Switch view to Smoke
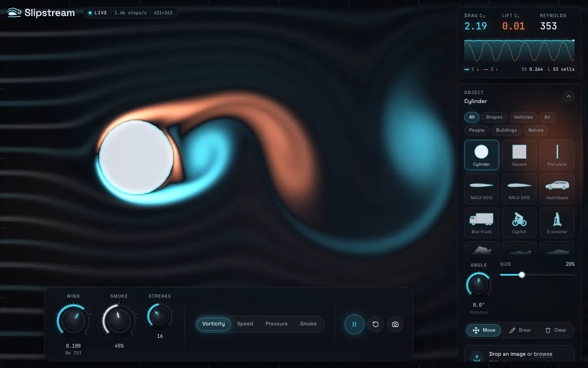Screen dimensions: 588x368 point(308,324)
